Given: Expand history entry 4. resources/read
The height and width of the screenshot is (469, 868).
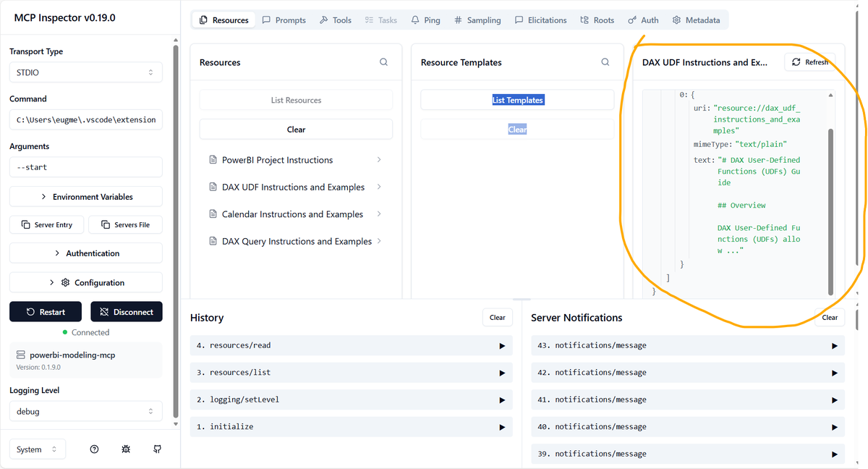Looking at the screenshot, I should coord(351,345).
